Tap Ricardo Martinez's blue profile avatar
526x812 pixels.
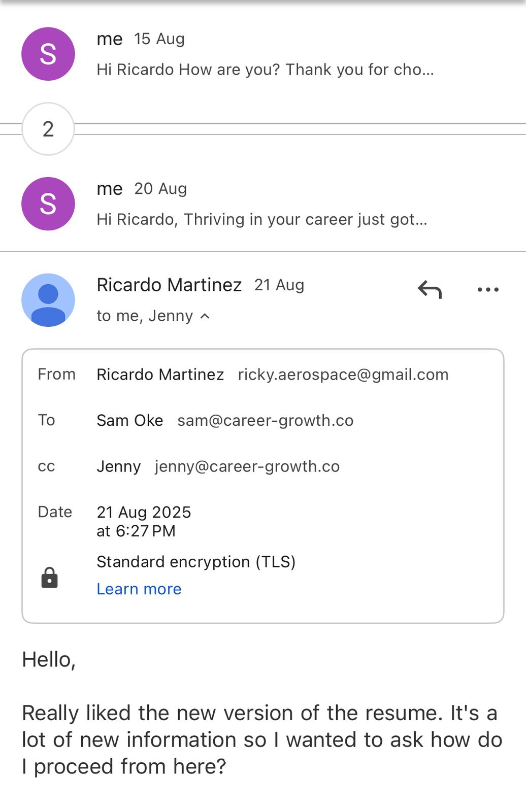(48, 300)
